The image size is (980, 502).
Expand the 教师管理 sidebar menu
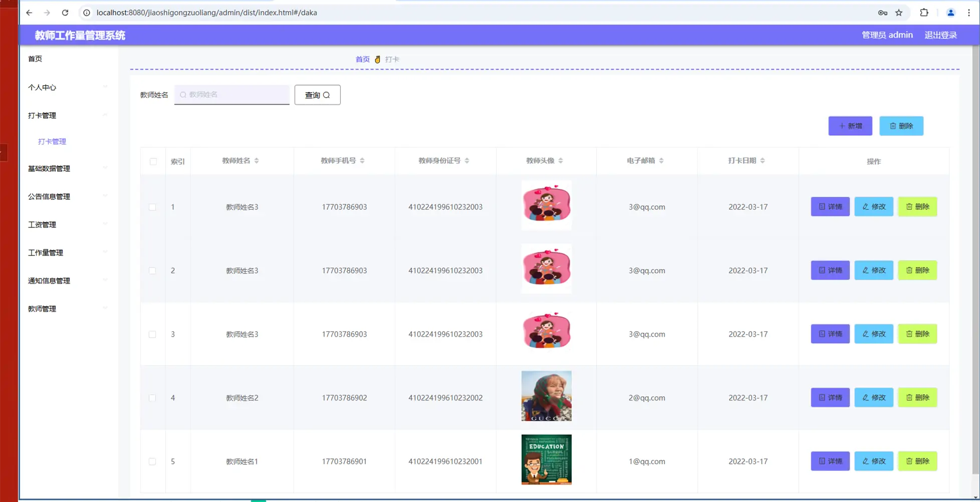[x=68, y=309]
